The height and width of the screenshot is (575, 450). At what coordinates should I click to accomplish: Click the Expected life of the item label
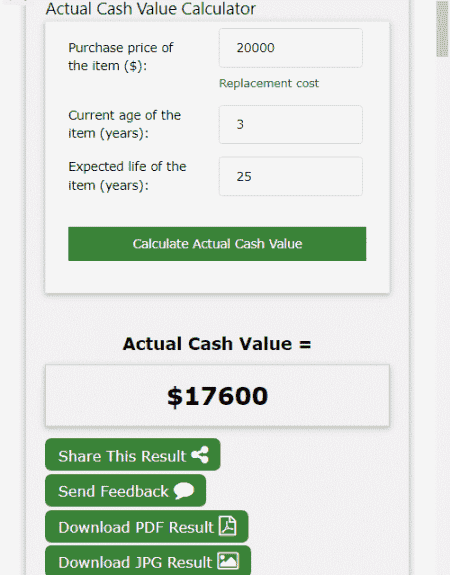(x=127, y=176)
